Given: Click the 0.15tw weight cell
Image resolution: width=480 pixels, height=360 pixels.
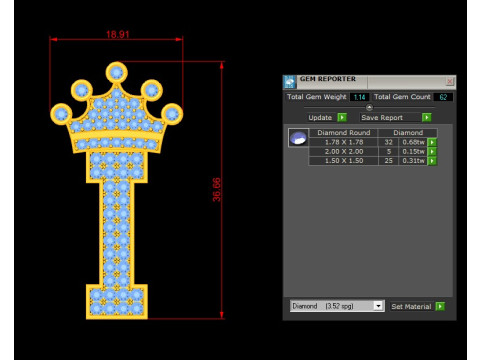Looking at the screenshot, I should [413, 152].
